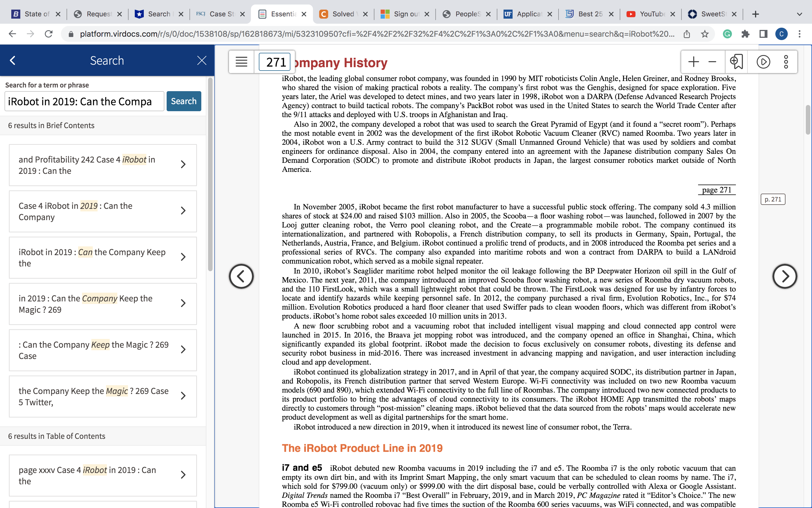The height and width of the screenshot is (508, 812).
Task: Close the 'Essentia' active tab
Action: click(304, 14)
